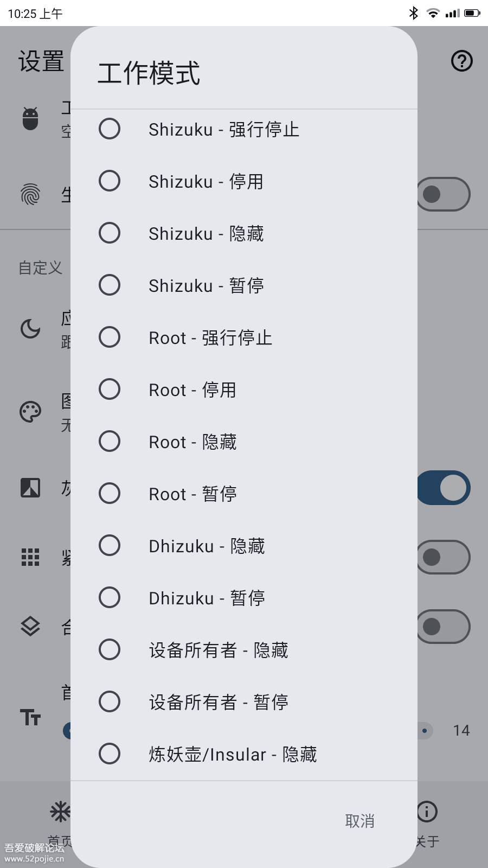Screen dimensions: 488x868
Task: Choose Root - 停用 work mode
Action: 110,390
